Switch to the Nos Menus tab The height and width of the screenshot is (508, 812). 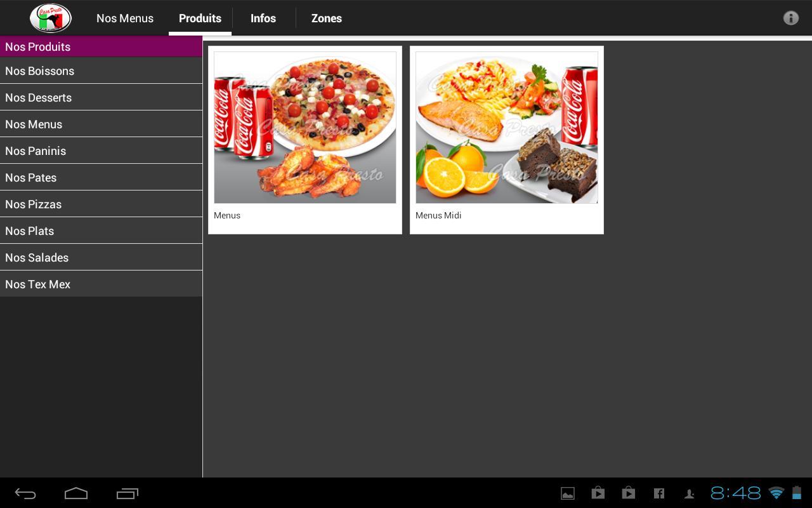click(125, 18)
